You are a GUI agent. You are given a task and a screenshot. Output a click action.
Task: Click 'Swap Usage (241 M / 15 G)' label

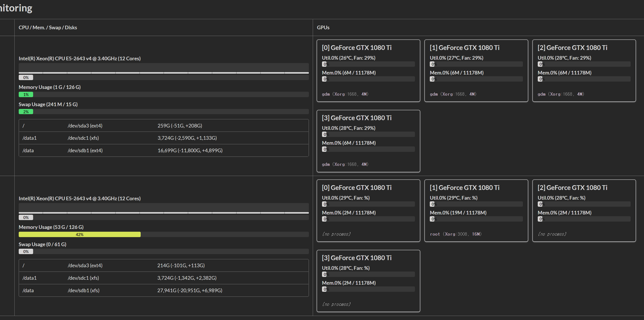tap(48, 104)
